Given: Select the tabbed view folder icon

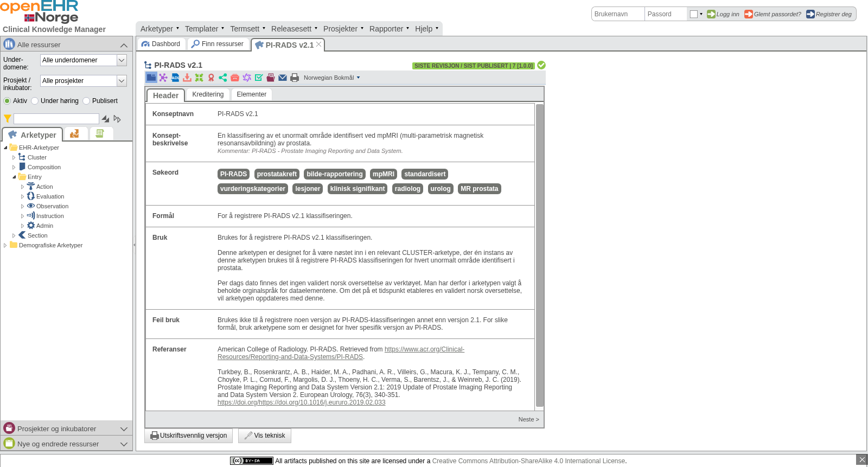Looking at the screenshot, I should tap(151, 78).
